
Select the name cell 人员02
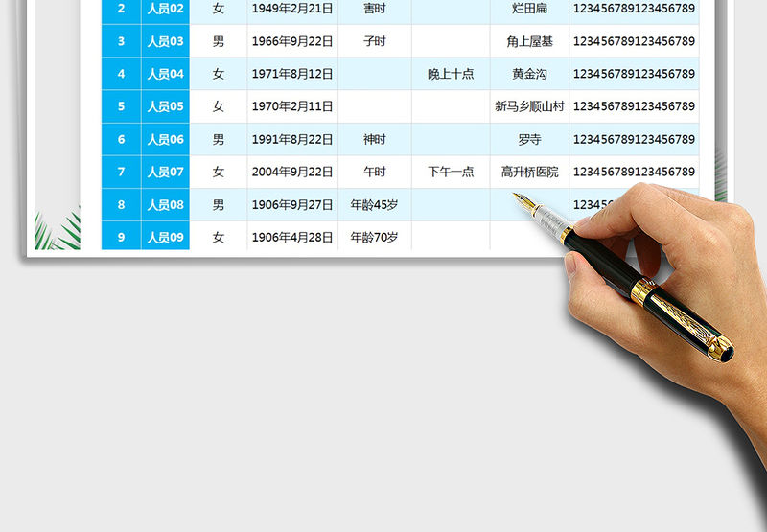[165, 9]
